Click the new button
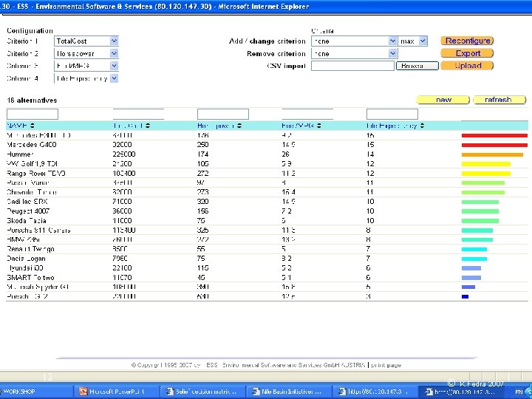Image resolution: width=532 pixels, height=399 pixels. pos(443,100)
